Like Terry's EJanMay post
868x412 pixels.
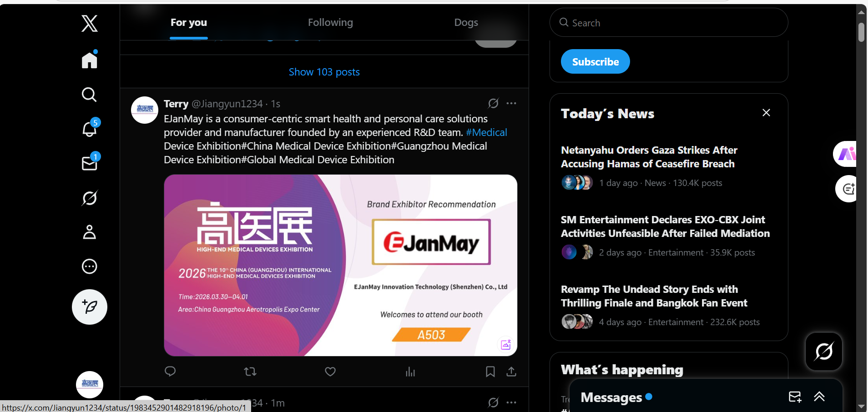pos(330,372)
